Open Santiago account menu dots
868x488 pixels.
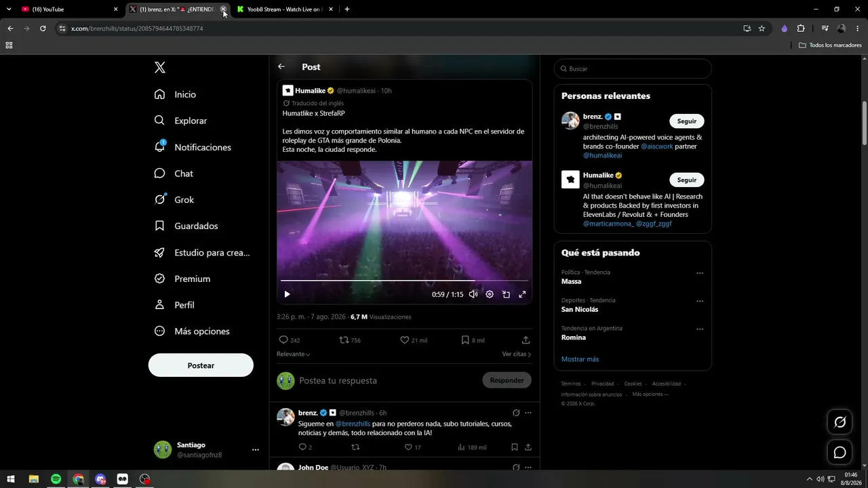pyautogui.click(x=256, y=449)
